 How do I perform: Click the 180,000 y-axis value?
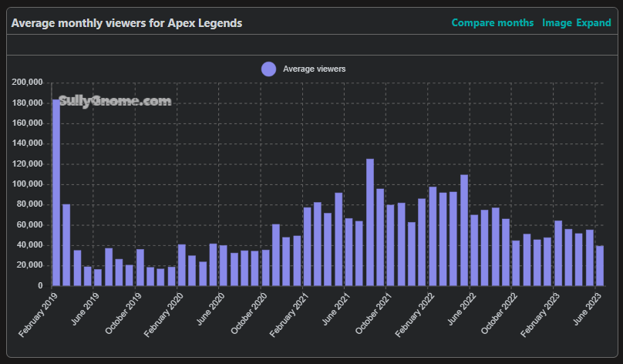[x=27, y=103]
